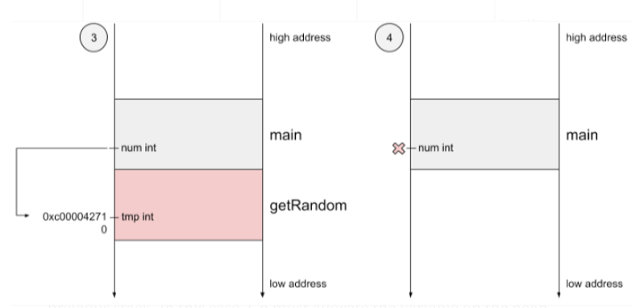Viewport: 644px width, 308px height.
Task: Click the 'num int' label in diagram 4
Action: click(x=436, y=148)
